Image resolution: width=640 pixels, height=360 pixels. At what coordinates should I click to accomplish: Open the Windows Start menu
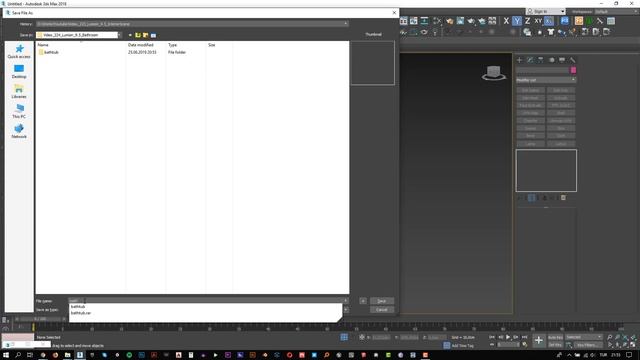pyautogui.click(x=6, y=355)
